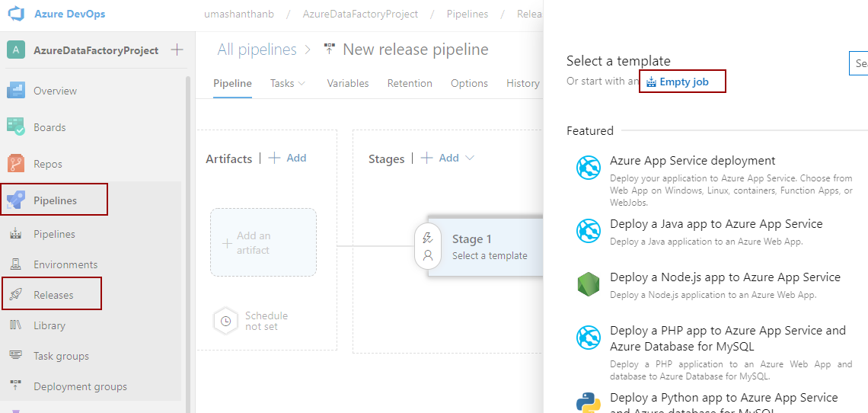This screenshot has height=413, width=868.
Task: Click the PHP app template icon
Action: [x=588, y=337]
